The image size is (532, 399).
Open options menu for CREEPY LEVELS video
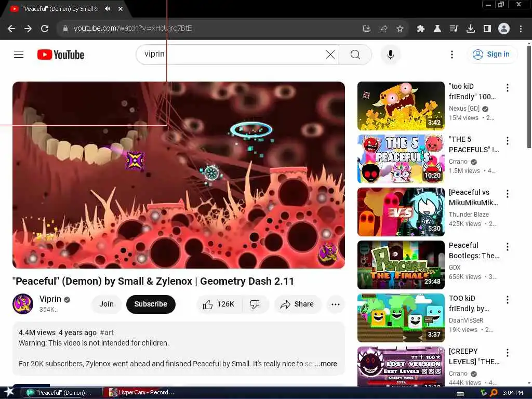coord(507,353)
